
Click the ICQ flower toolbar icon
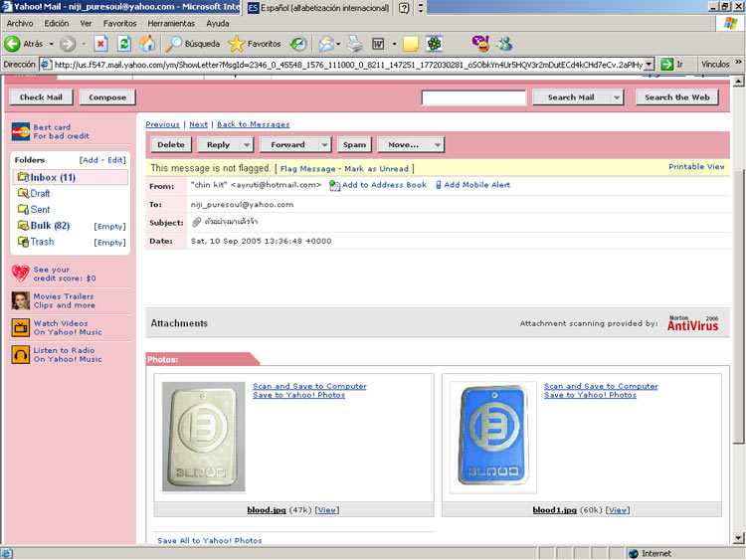click(x=434, y=44)
